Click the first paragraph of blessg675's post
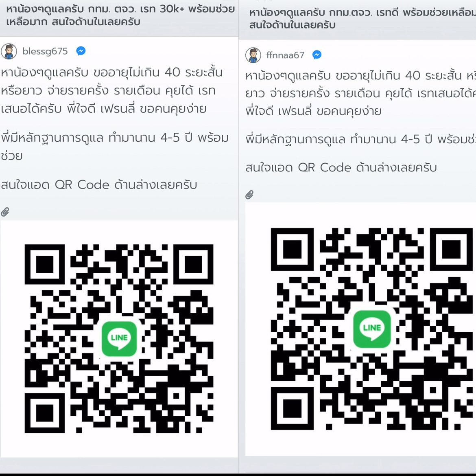 coord(112,90)
